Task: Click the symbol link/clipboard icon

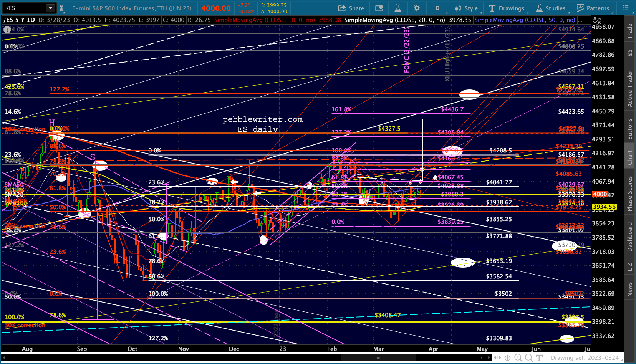Action: point(61,8)
